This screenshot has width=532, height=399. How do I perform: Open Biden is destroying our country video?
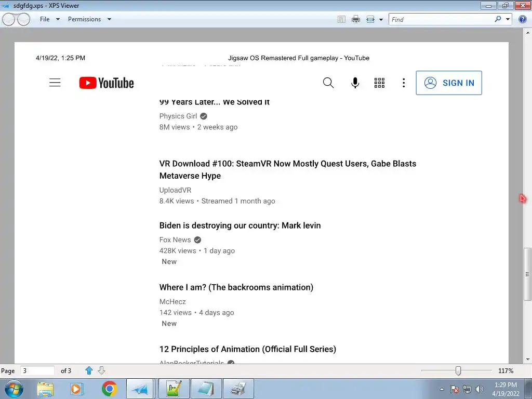(240, 225)
